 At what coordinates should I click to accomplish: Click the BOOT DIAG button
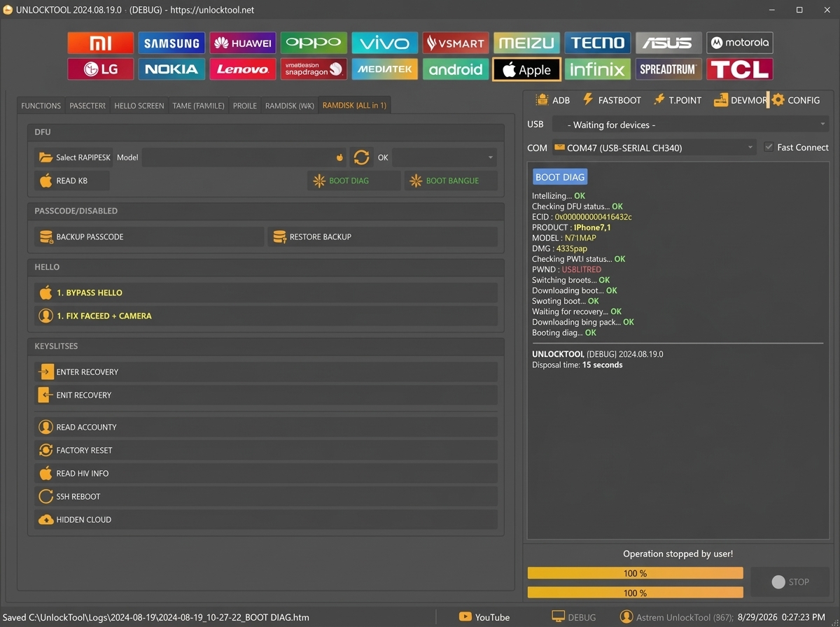click(354, 181)
